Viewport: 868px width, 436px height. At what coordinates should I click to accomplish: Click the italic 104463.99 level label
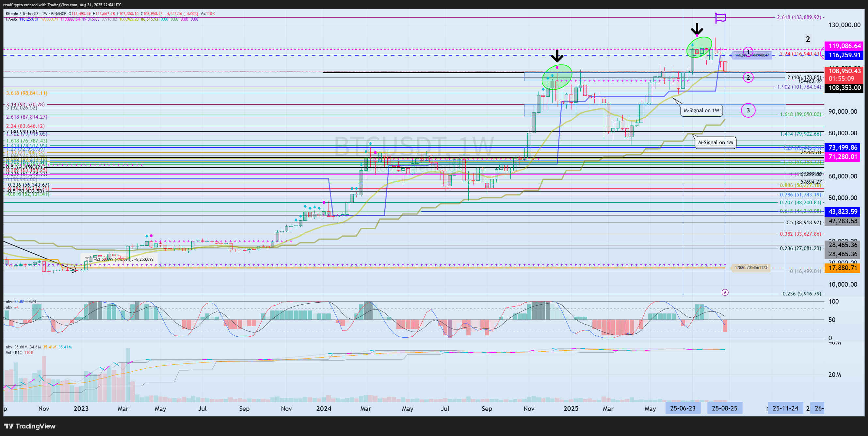pyautogui.click(x=810, y=81)
